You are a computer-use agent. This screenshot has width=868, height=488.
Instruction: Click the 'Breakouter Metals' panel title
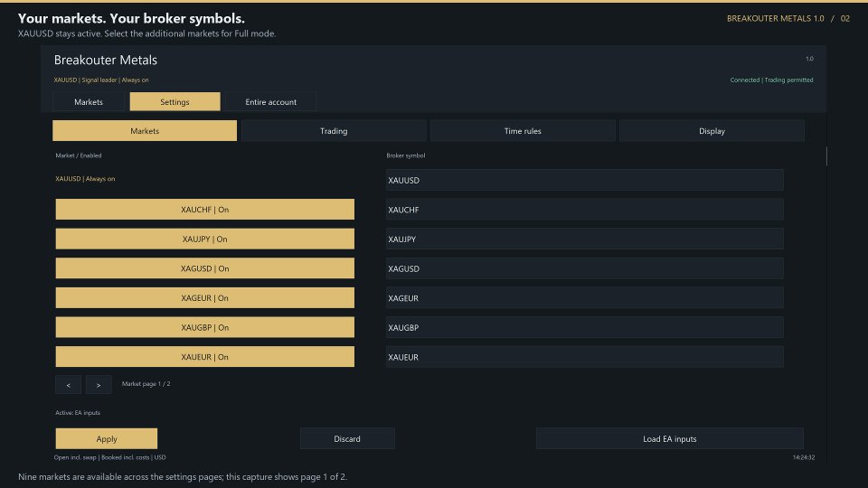click(x=105, y=60)
